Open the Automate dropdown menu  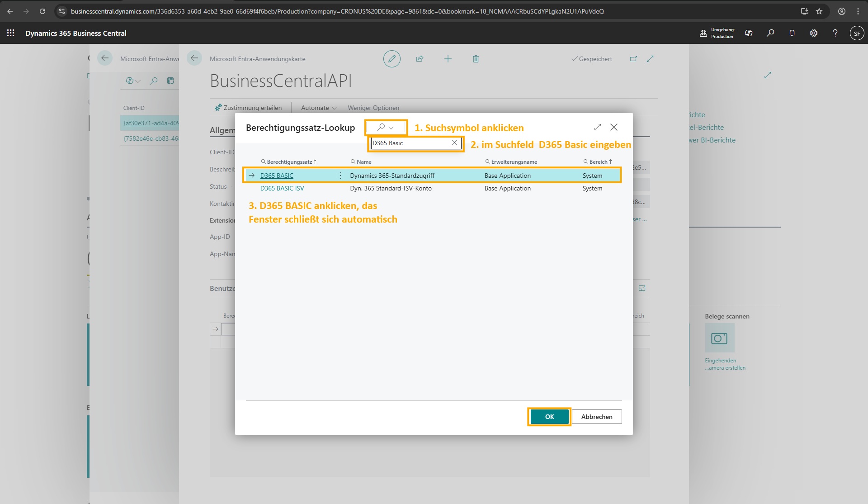(x=319, y=108)
